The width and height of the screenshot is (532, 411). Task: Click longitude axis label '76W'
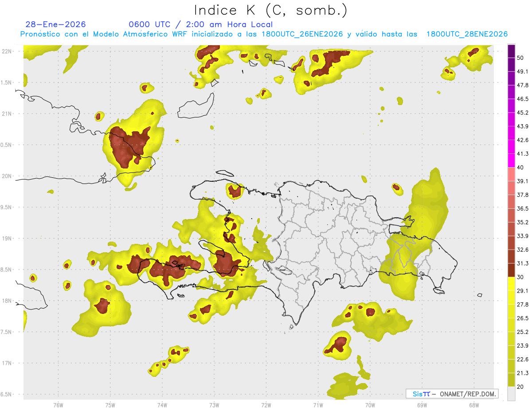point(58,405)
